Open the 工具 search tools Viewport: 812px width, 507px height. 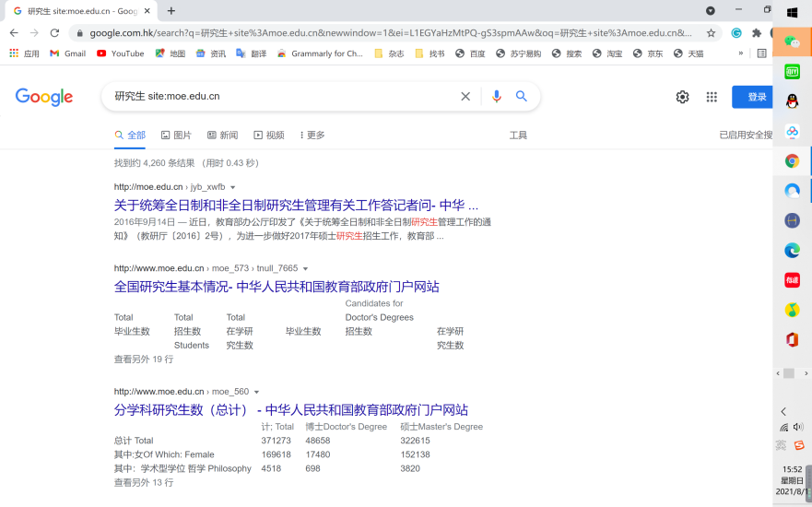(x=518, y=136)
